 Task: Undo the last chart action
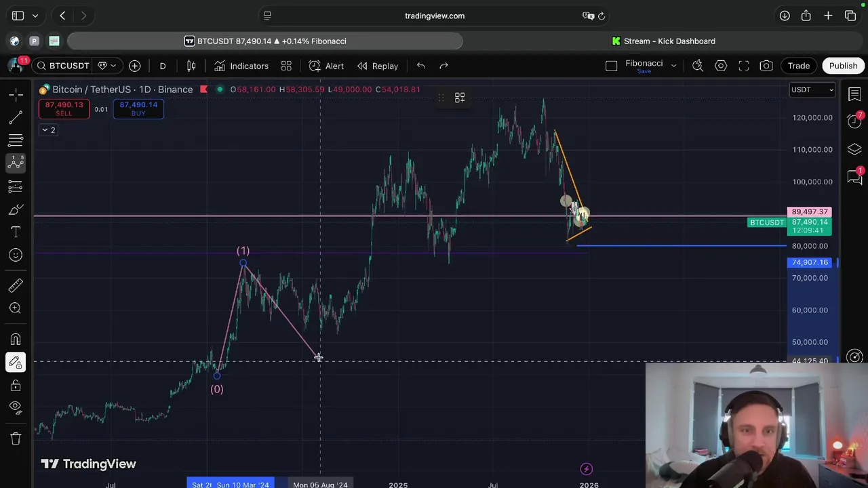pyautogui.click(x=421, y=66)
